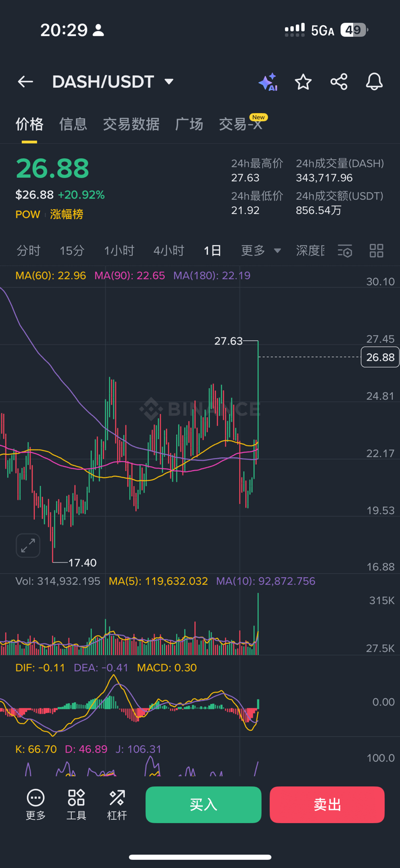Open price alert bell icon
This screenshot has height=868, width=400.
click(x=374, y=82)
